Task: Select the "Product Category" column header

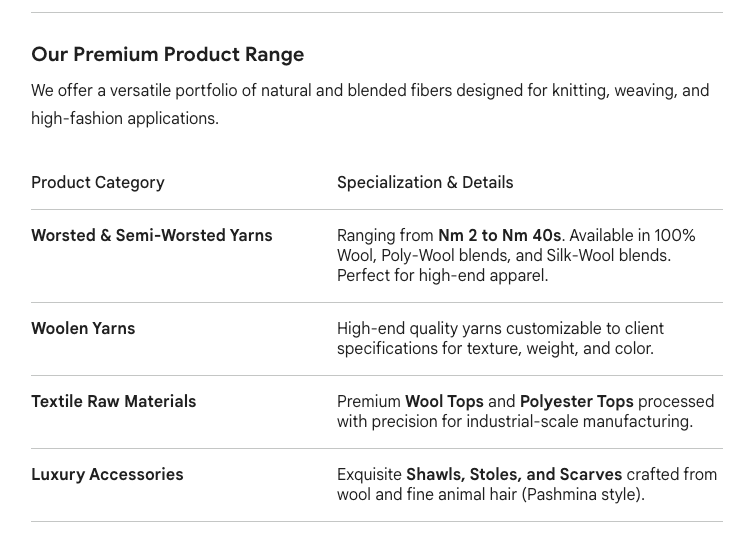Action: coord(98,183)
